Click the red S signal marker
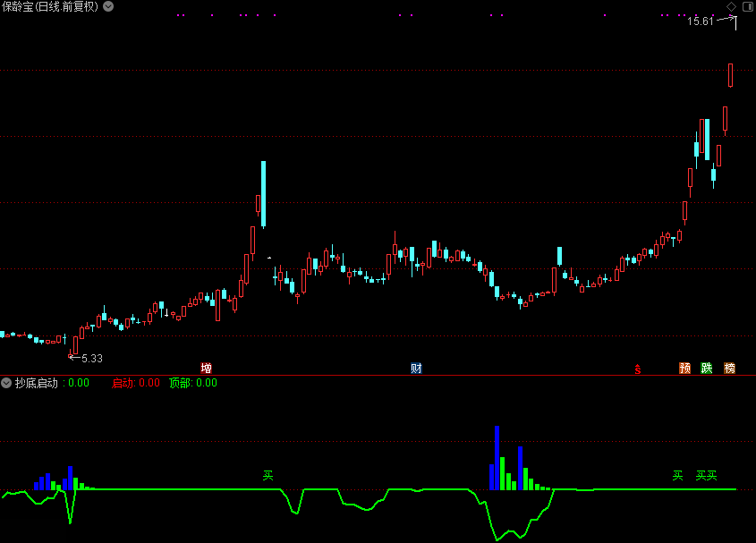This screenshot has height=543, width=756. coord(637,369)
